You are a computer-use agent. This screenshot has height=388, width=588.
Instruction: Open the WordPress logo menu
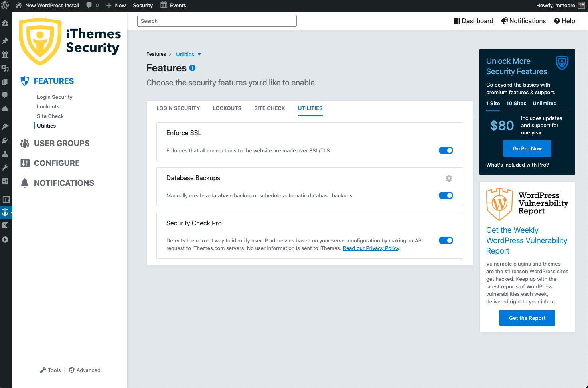[5, 5]
